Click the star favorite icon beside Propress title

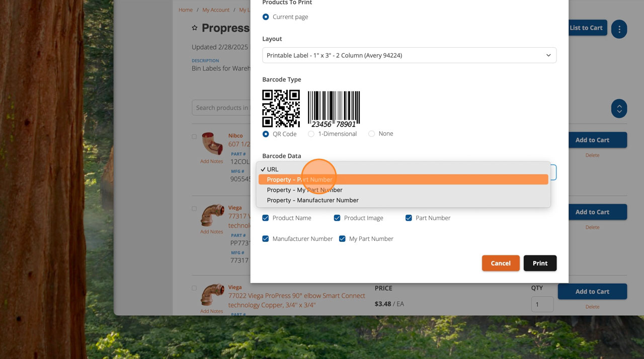click(x=195, y=28)
